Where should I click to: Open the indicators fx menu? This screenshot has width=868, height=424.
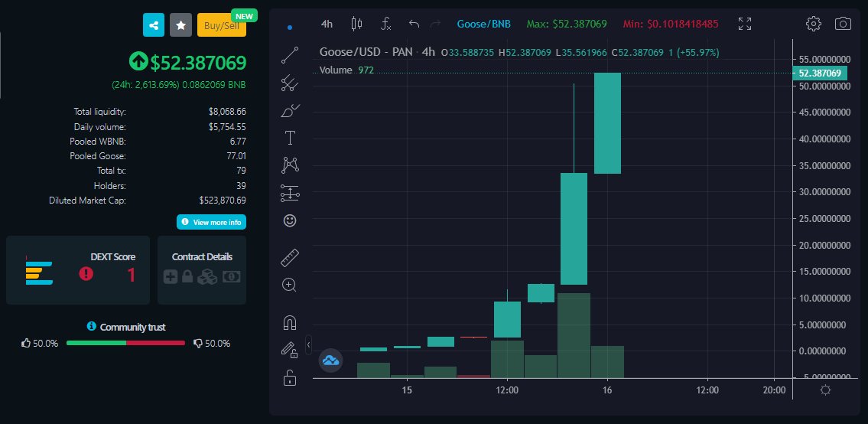[386, 24]
